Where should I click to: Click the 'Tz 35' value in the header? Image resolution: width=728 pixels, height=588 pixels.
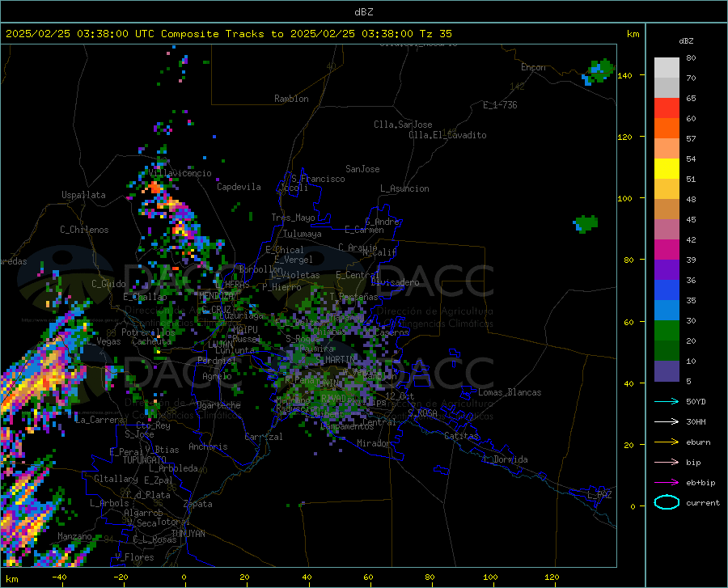pos(435,34)
